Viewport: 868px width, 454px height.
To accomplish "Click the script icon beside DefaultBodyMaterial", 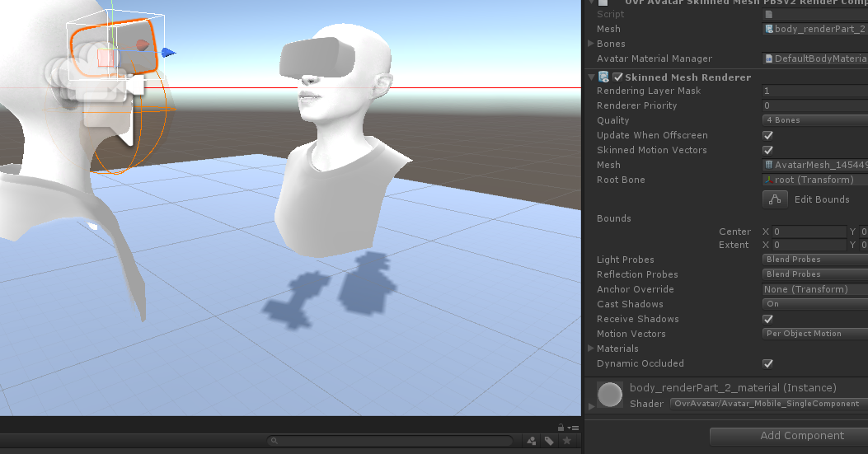I will (x=769, y=59).
